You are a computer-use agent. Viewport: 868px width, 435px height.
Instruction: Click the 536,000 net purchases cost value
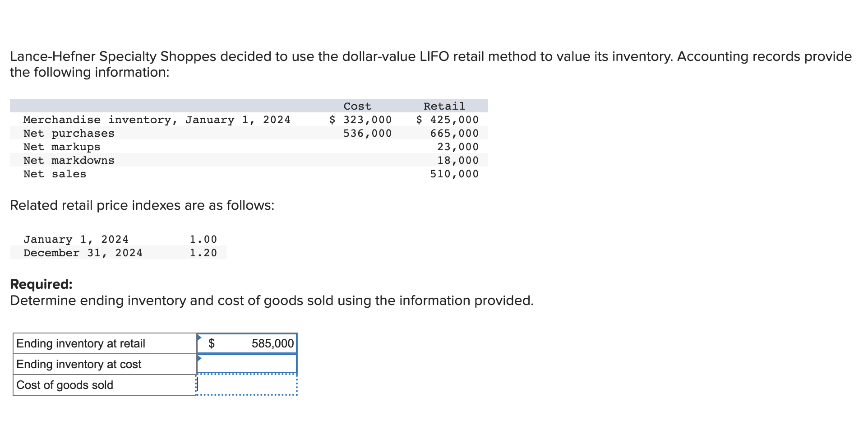[x=367, y=133]
